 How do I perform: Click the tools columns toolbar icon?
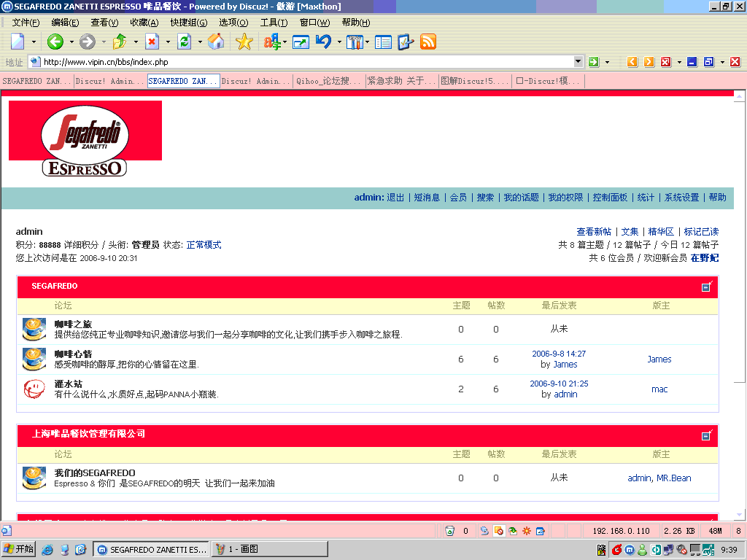[355, 42]
